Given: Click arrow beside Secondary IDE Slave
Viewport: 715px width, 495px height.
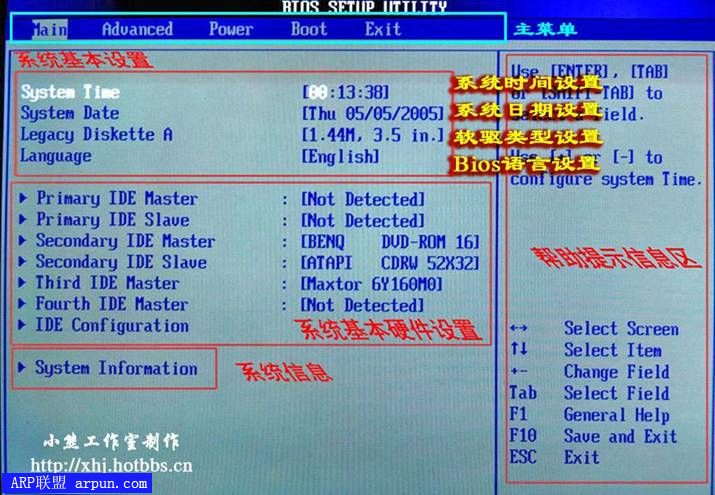Looking at the screenshot, I should (x=23, y=261).
